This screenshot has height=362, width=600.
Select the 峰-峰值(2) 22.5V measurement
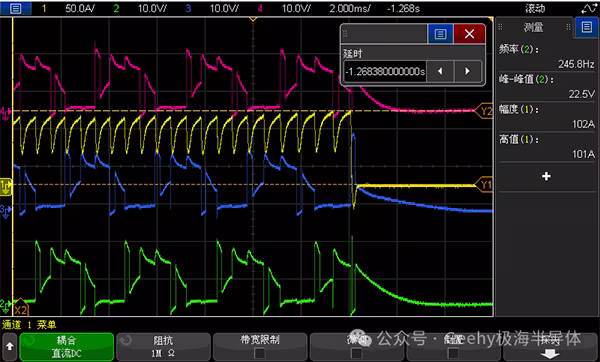click(x=547, y=86)
